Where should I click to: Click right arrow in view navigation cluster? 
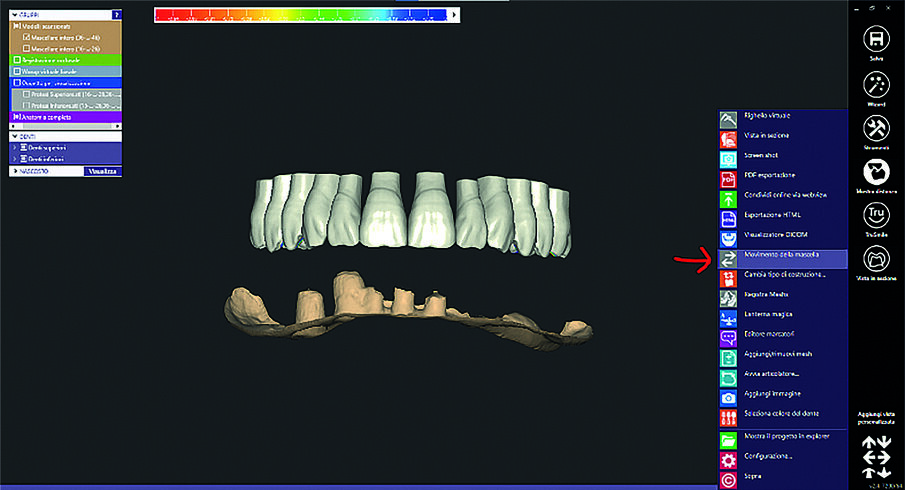[x=884, y=458]
